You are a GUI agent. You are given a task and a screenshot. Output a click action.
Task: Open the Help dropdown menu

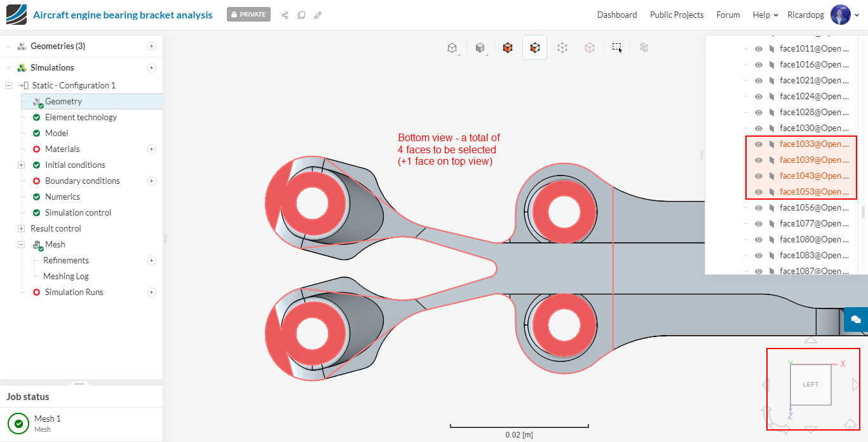click(x=765, y=15)
